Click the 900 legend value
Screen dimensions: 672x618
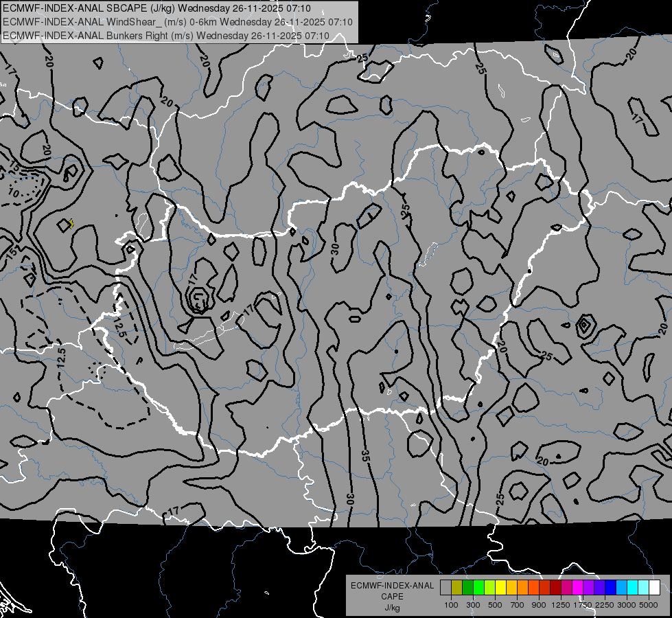coord(539,605)
